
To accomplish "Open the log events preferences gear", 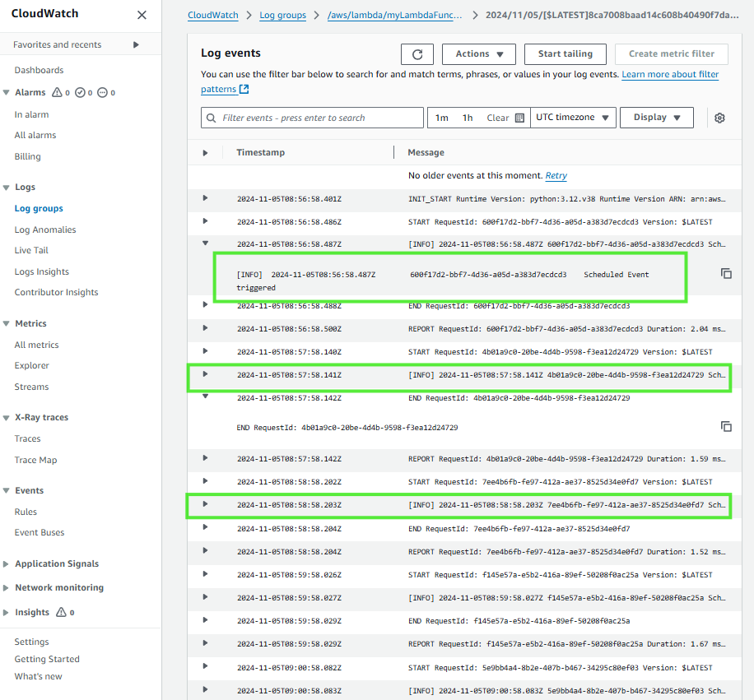I will 719,118.
